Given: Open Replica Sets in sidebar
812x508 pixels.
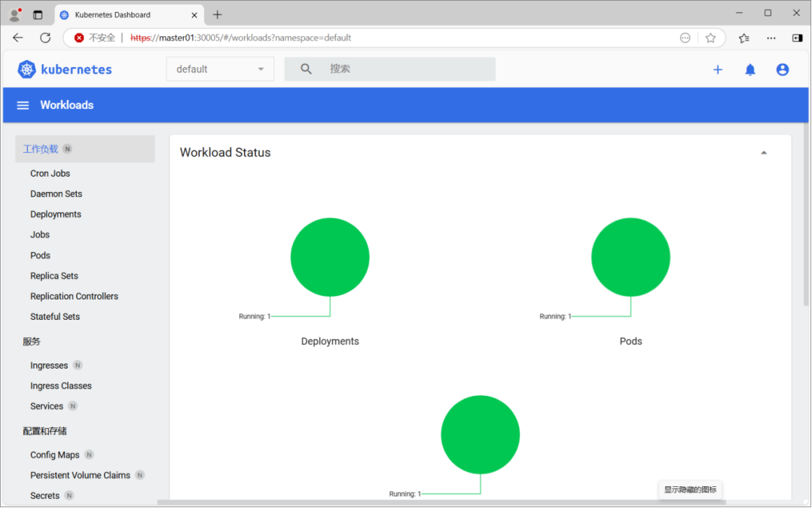Looking at the screenshot, I should click(x=54, y=275).
